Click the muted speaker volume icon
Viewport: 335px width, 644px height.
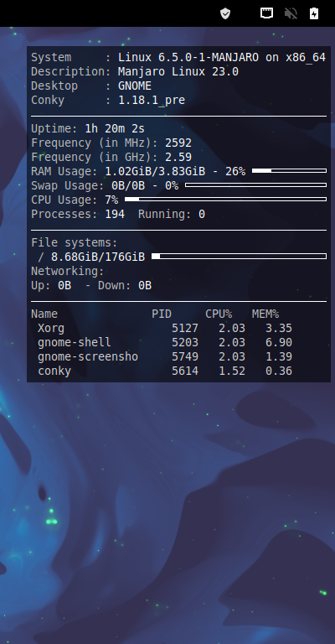coord(291,13)
